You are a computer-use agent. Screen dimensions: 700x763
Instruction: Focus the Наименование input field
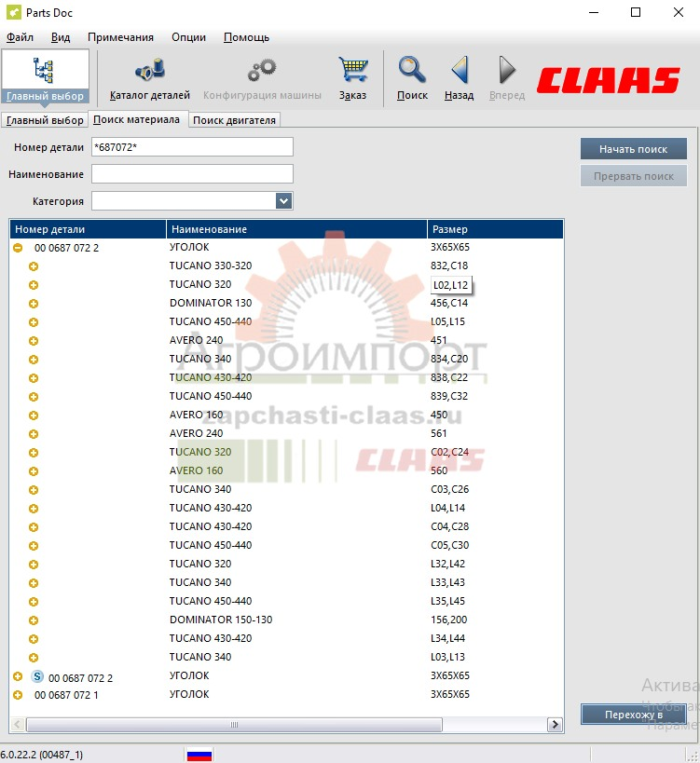coord(192,173)
